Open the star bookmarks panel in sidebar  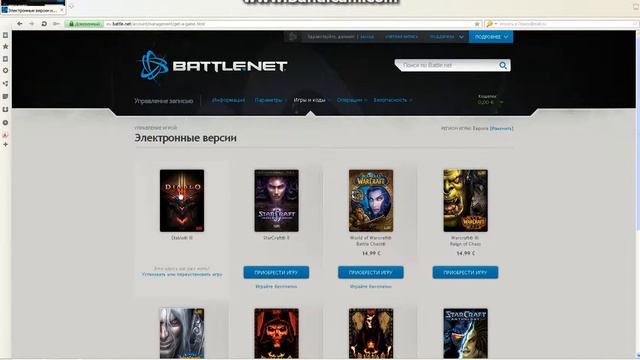pyautogui.click(x=5, y=47)
